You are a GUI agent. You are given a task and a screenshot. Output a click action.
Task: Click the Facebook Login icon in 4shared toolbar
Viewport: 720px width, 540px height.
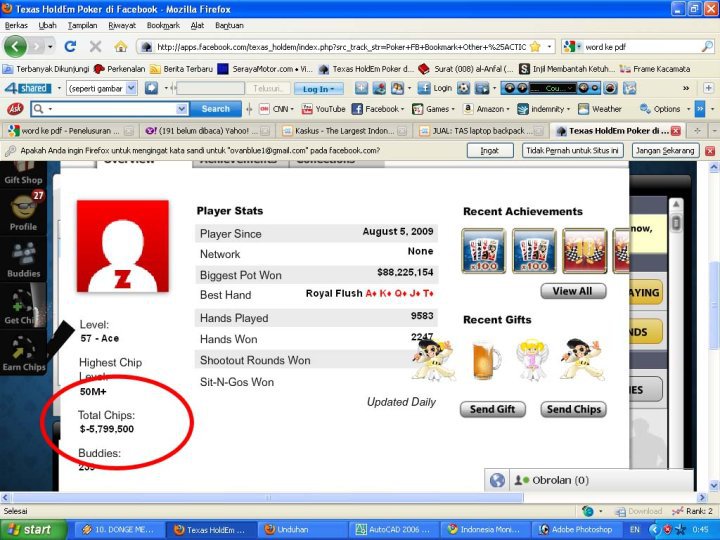click(x=434, y=88)
